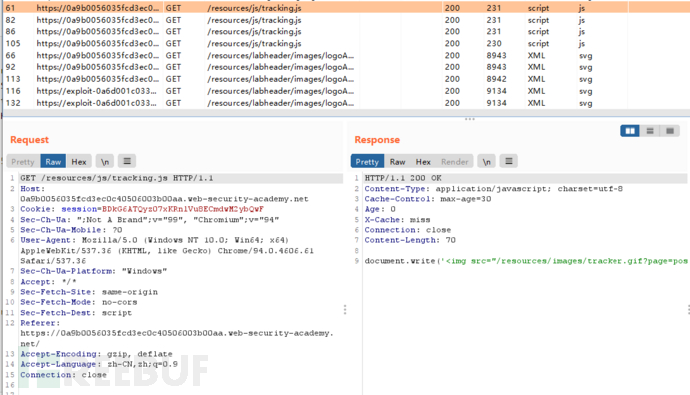The height and width of the screenshot is (395, 690).
Task: Click the Accept-Encoding header line
Action: point(96,354)
